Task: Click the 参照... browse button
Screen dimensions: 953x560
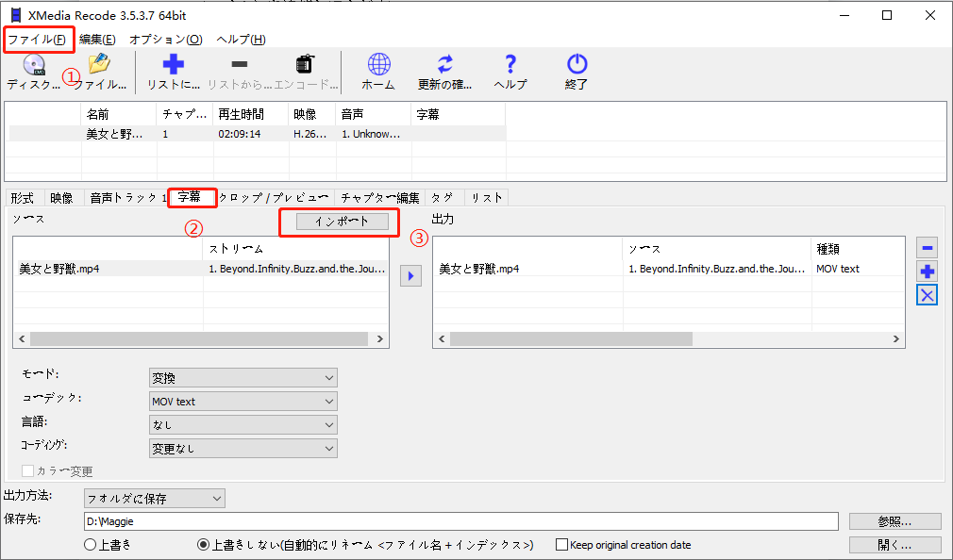Action: (894, 521)
